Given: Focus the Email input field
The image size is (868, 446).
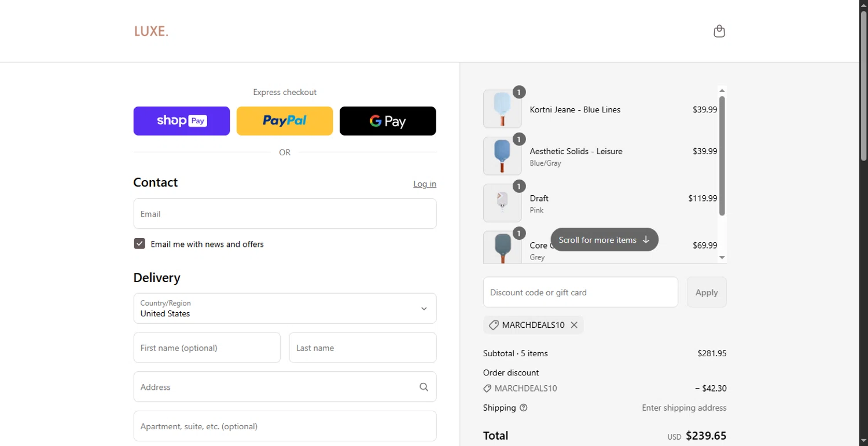Looking at the screenshot, I should click(285, 214).
